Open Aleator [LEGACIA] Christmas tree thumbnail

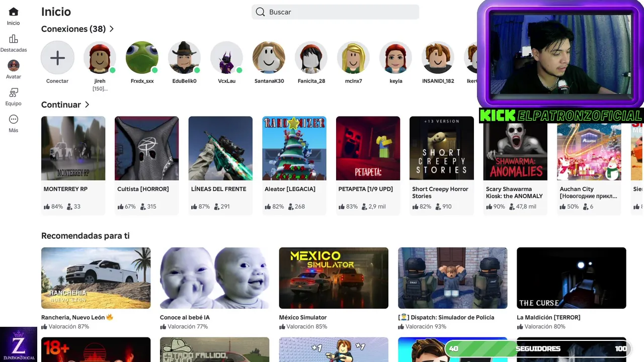294,148
